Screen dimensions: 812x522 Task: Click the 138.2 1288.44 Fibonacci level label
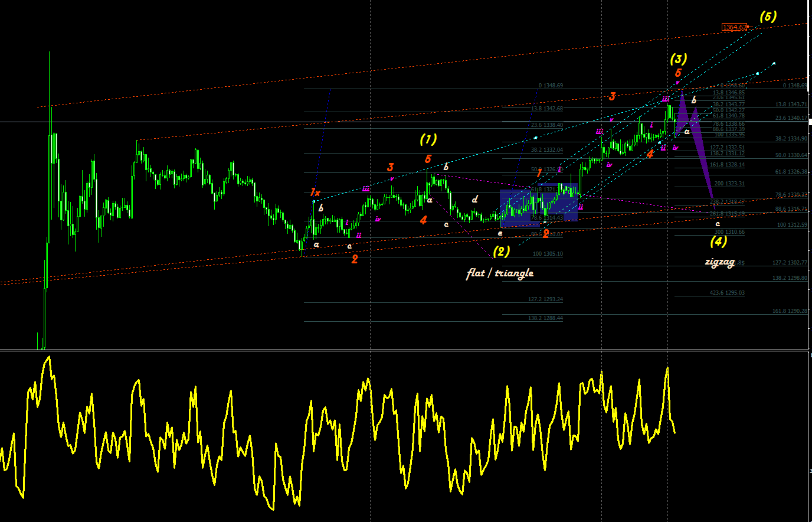[546, 318]
